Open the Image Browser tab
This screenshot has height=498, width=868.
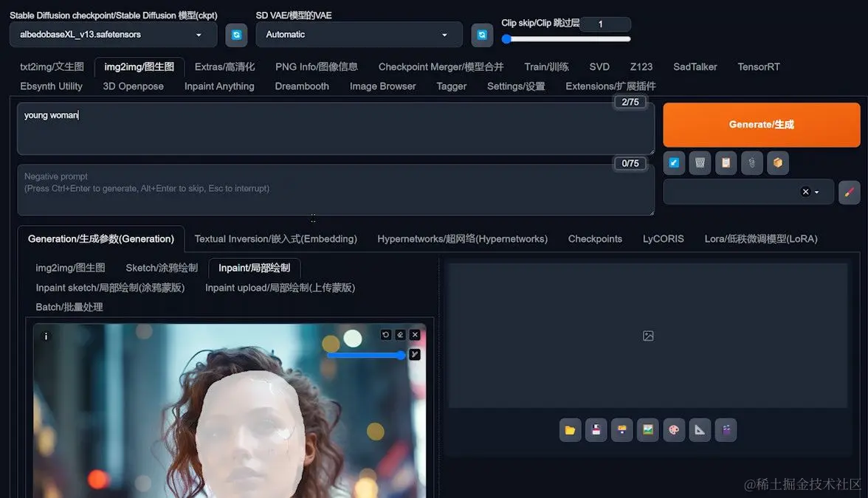[x=382, y=86]
